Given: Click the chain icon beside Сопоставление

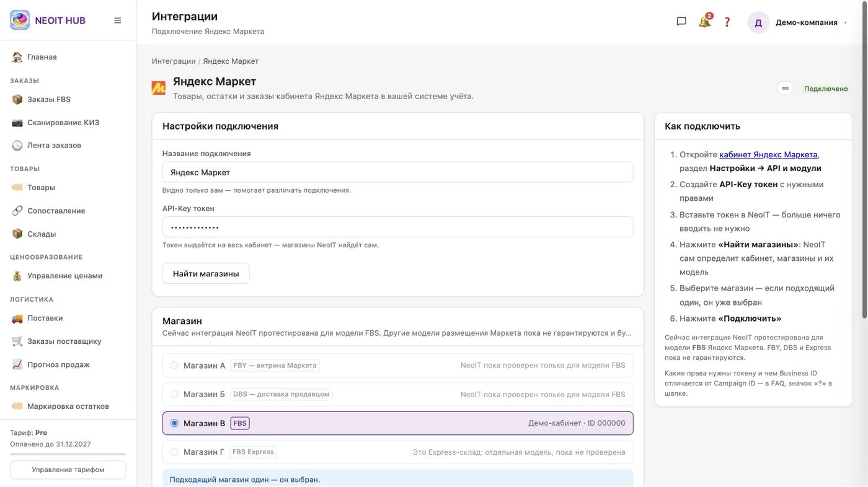Looking at the screenshot, I should [17, 211].
